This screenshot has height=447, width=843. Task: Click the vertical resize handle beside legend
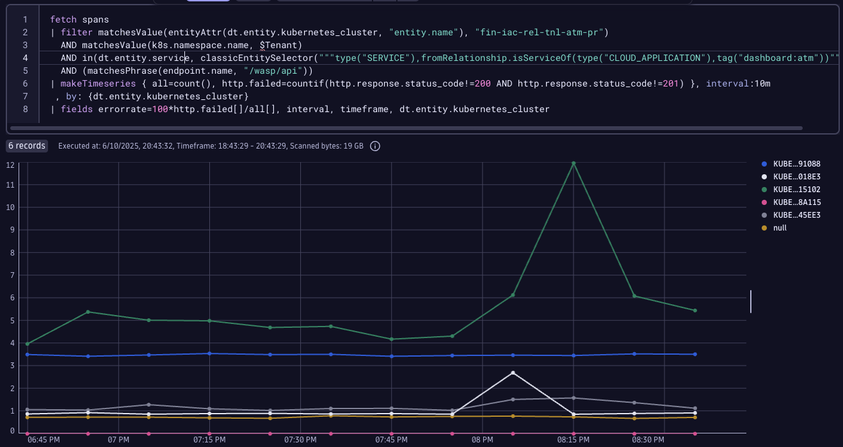pos(751,301)
